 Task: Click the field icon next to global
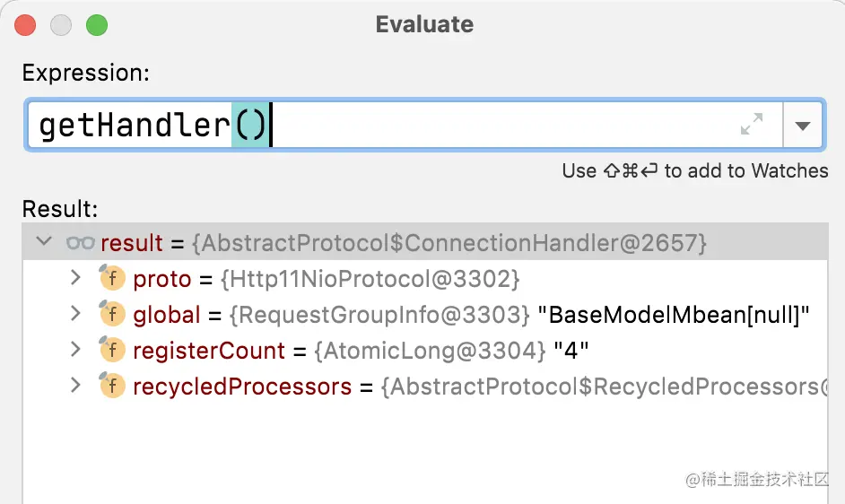point(112,314)
